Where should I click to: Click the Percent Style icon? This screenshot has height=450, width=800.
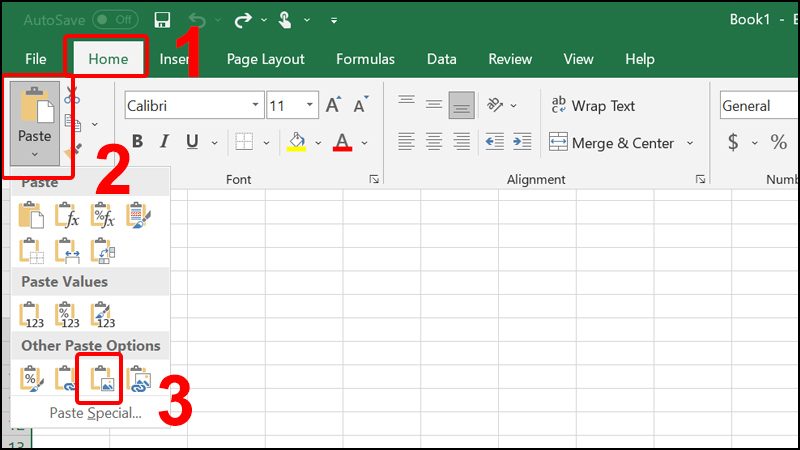(778, 142)
